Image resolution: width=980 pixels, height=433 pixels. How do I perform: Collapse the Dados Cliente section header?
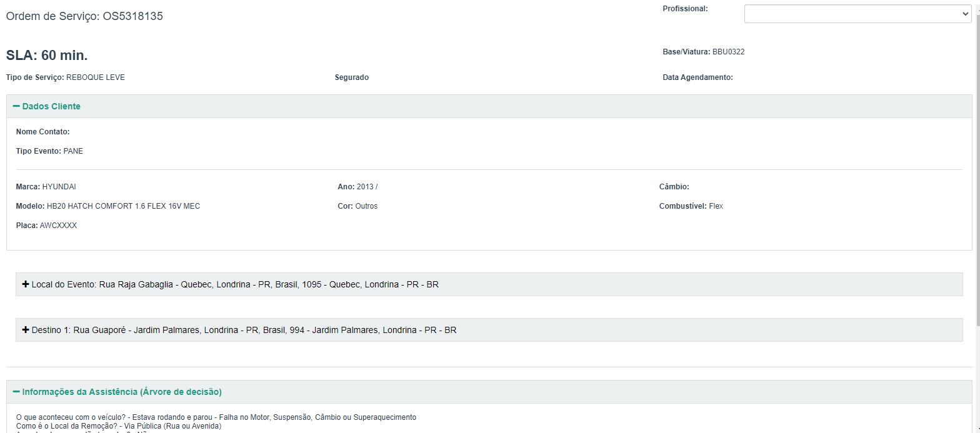tap(51, 106)
